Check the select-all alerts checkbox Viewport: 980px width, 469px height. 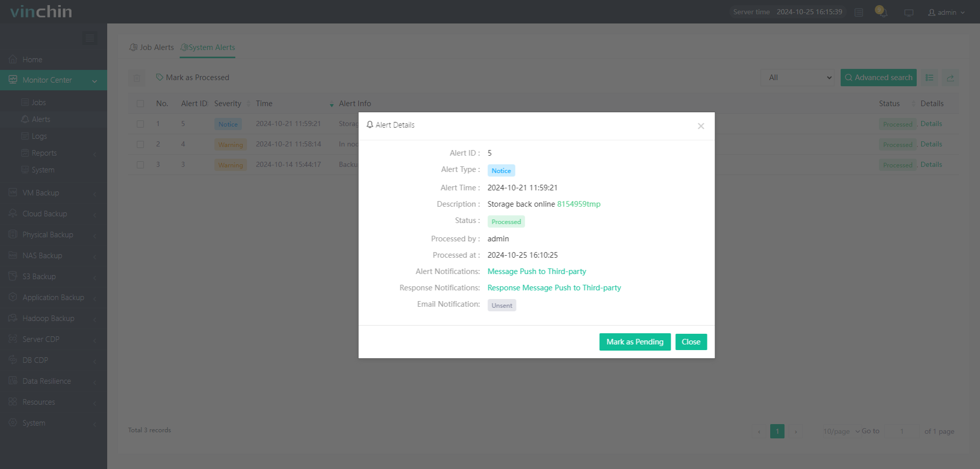tap(140, 104)
